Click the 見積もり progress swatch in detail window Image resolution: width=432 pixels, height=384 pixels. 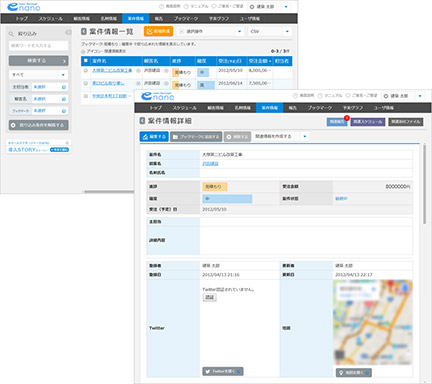point(215,186)
